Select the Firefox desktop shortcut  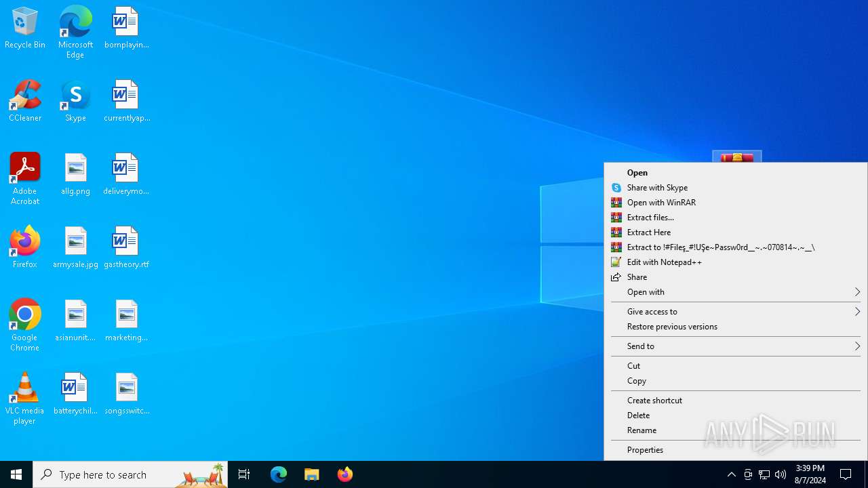click(x=25, y=247)
